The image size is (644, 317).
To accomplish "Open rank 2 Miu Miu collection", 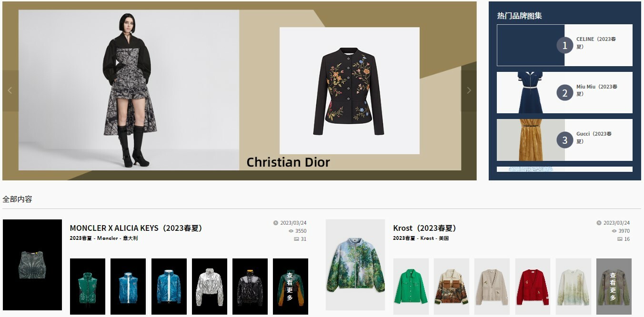I will coord(564,92).
